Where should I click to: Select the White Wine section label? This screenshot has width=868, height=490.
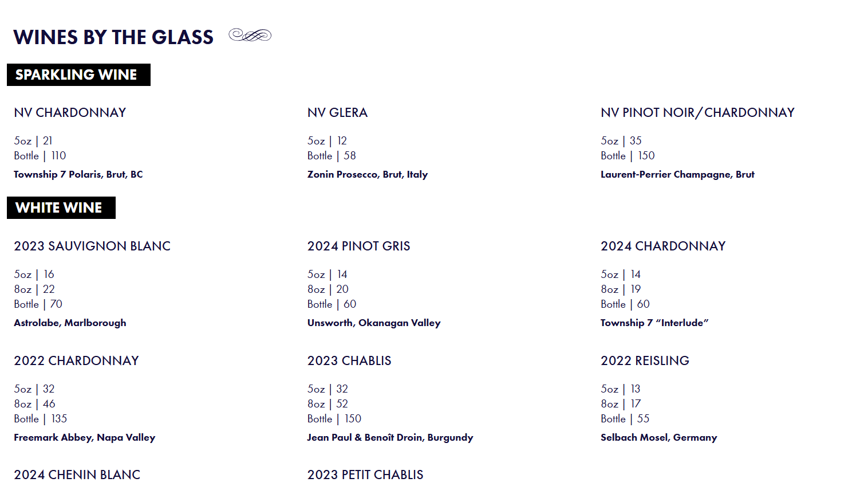(61, 208)
